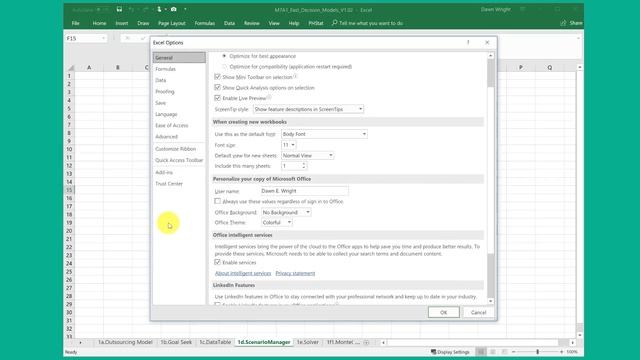Switch to Page Layout view icon

click(493, 352)
